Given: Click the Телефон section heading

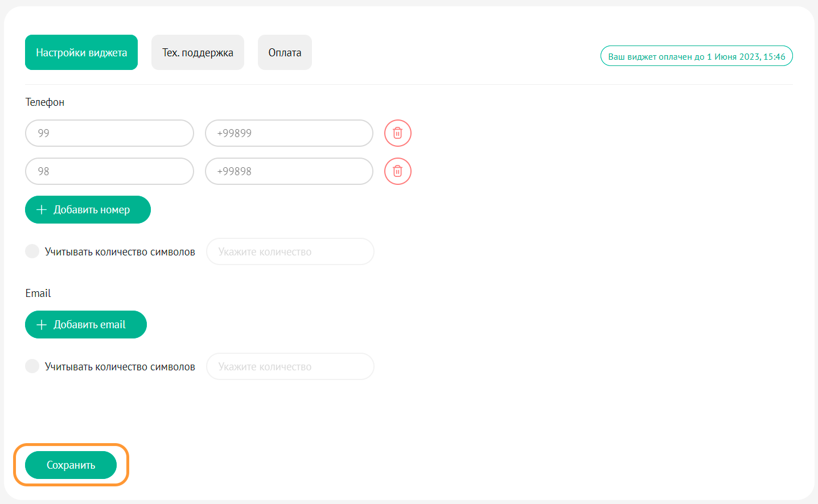Looking at the screenshot, I should 45,102.
